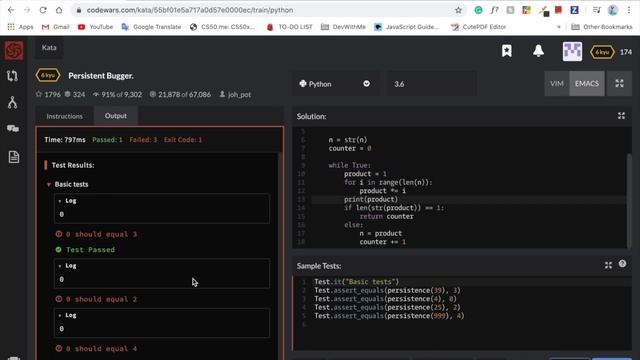
Task: Click the 'Passed: 1' summary
Action: (107, 140)
